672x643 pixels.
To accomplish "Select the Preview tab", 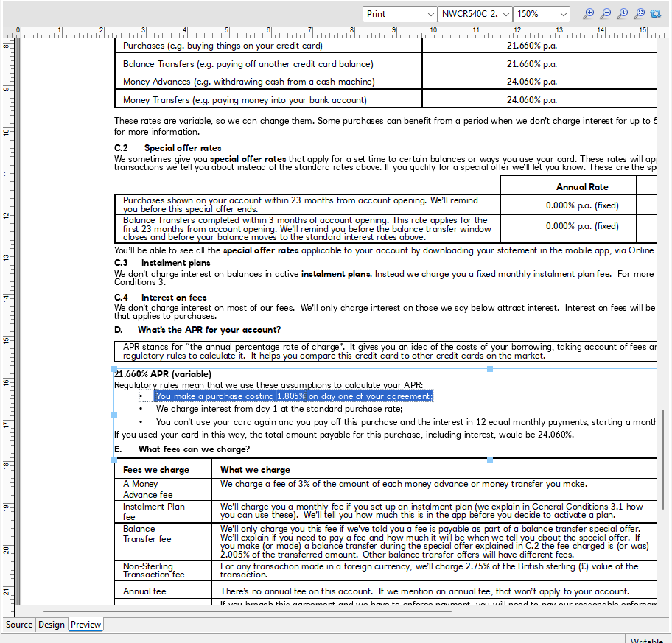I will (85, 625).
